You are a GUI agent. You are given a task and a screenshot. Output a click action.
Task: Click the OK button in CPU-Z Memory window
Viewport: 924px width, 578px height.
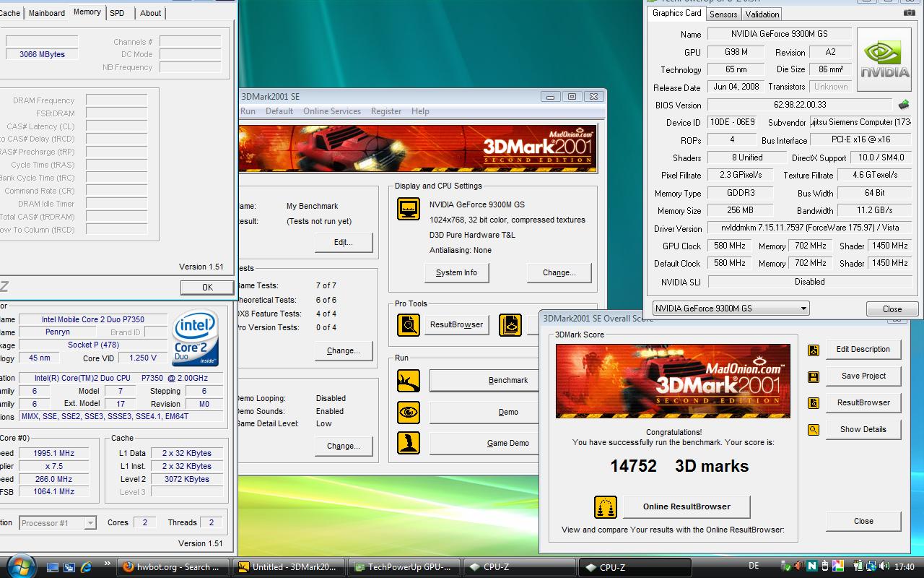(x=207, y=288)
